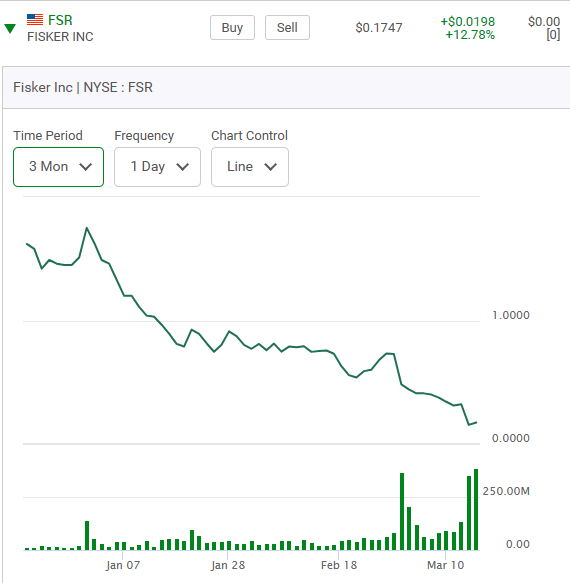
Task: Click the Feb 18 date axis label
Action: point(339,565)
